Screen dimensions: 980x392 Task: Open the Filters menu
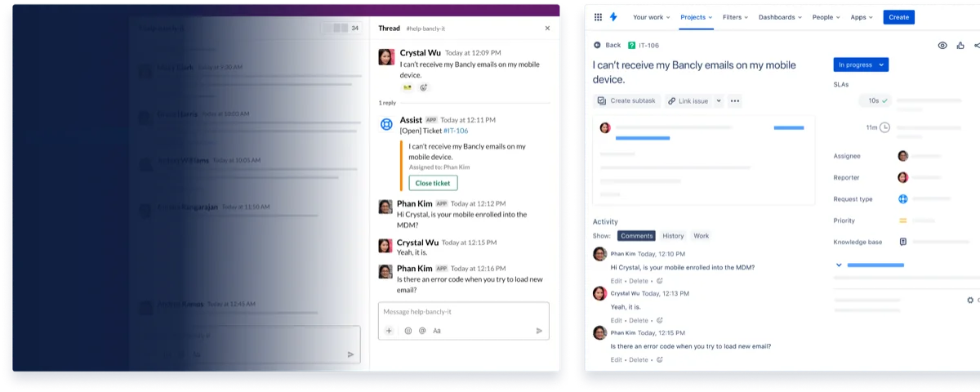point(736,17)
